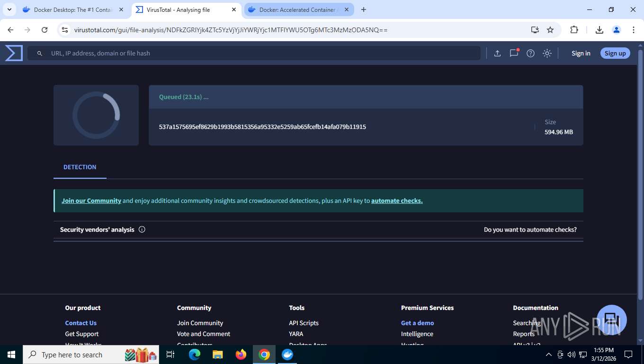Viewport: 644px width, 364px height.
Task: Switch to Docker Desktop: The #1 Container tab
Action: [73, 9]
